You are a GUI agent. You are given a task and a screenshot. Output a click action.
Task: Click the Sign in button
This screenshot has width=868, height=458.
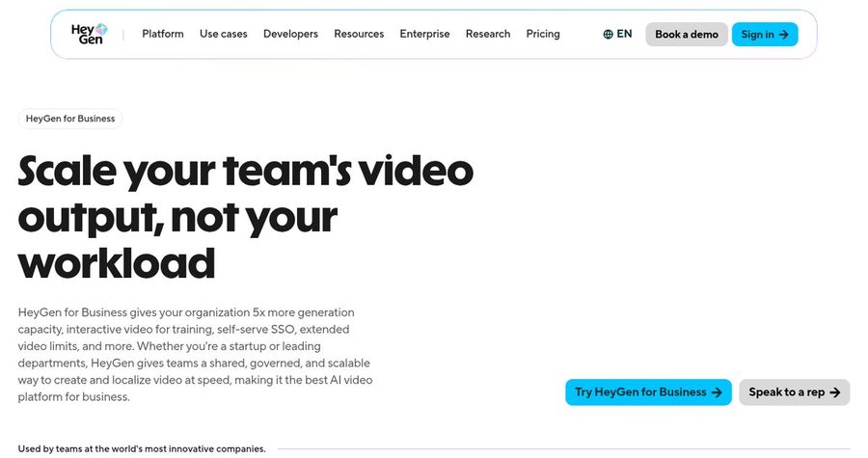coord(765,35)
